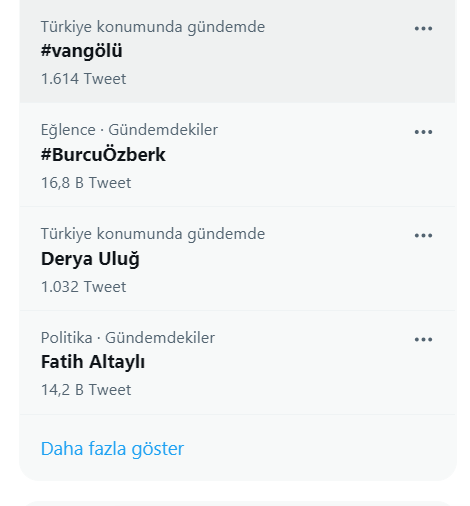The width and height of the screenshot is (470, 506).
Task: Open the three-dot menu beside Derya Uluğ
Action: click(x=423, y=236)
